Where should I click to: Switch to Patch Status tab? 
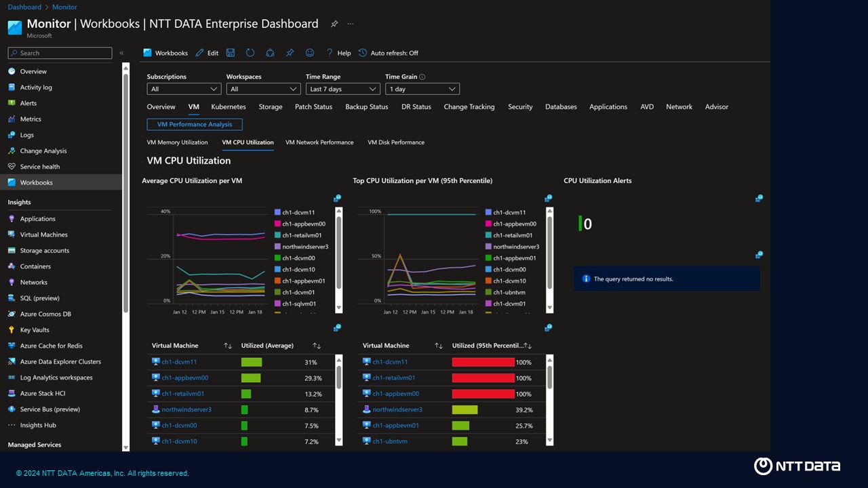(x=313, y=107)
